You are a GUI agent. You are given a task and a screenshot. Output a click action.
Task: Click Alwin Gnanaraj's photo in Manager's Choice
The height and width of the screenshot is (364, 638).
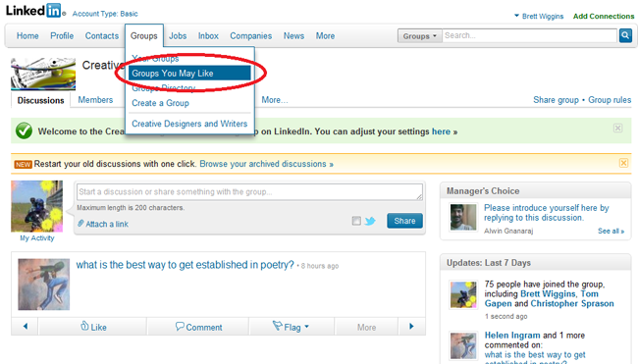pos(463,217)
